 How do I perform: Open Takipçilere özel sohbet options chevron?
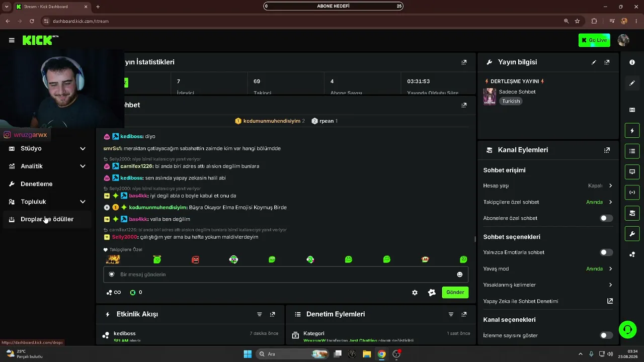[610, 202]
